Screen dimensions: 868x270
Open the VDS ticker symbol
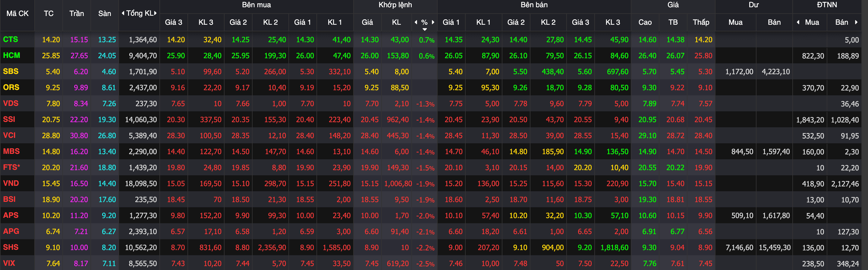tap(11, 103)
